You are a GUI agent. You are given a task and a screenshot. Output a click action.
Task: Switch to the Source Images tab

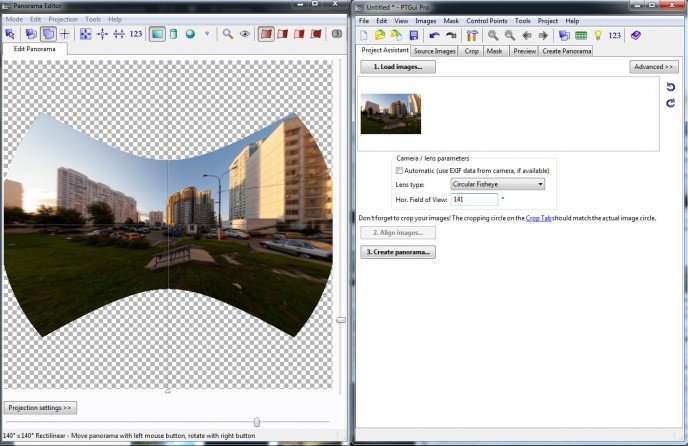pyautogui.click(x=434, y=51)
